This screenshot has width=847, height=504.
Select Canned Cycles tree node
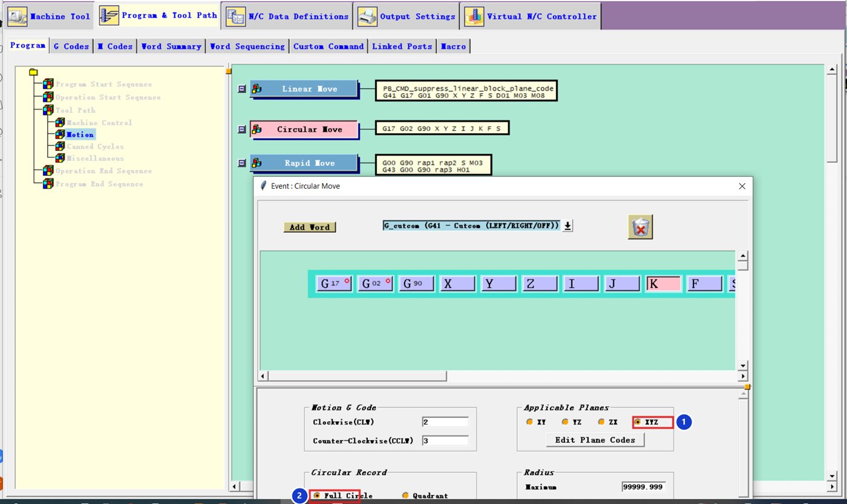point(95,146)
